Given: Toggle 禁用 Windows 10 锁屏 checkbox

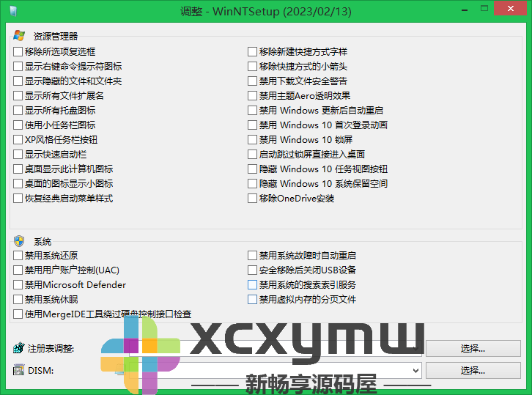Looking at the screenshot, I should [x=252, y=140].
